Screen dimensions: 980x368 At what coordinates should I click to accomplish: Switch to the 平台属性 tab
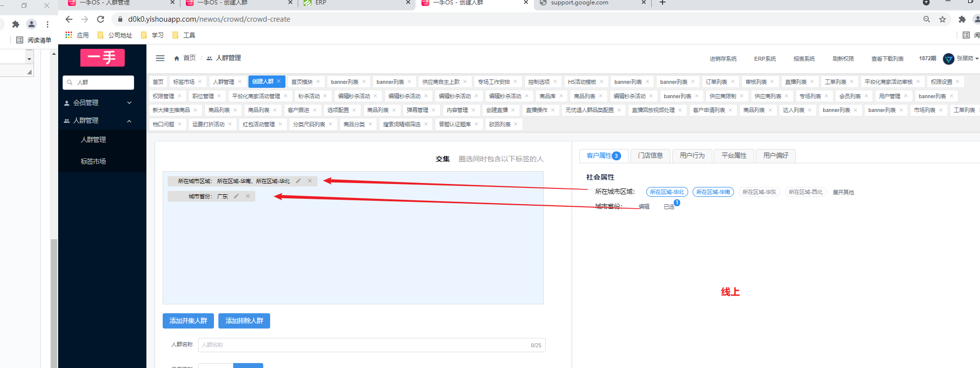(734, 156)
